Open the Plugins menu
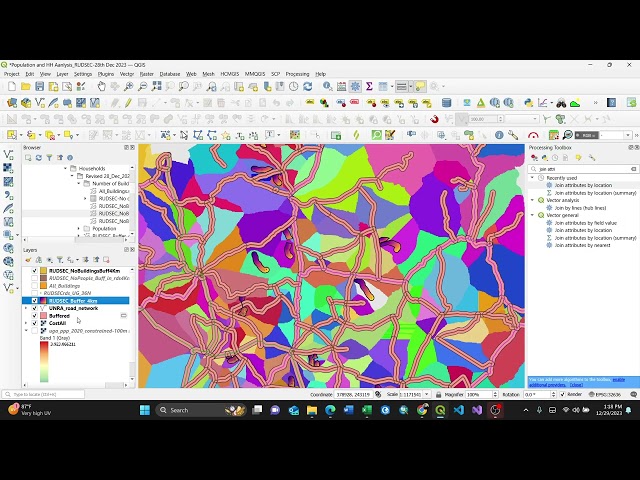Screen dimensions: 640x480 pyautogui.click(x=106, y=74)
